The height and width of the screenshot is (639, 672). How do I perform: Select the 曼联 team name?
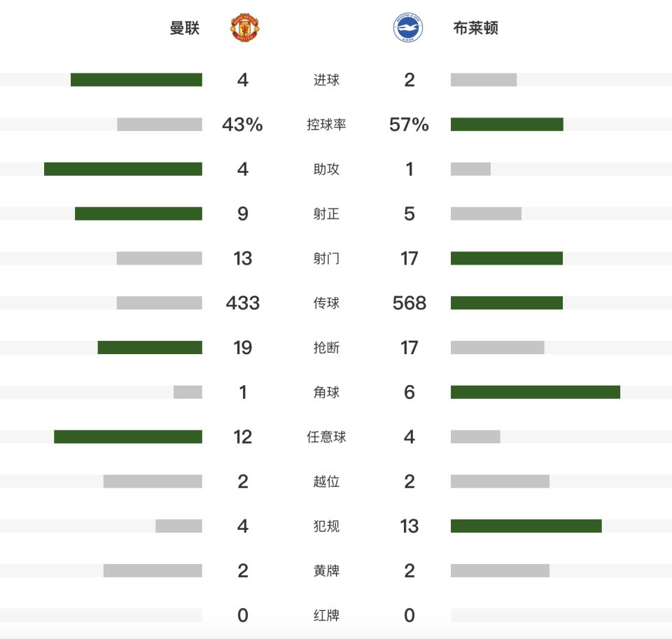(185, 29)
